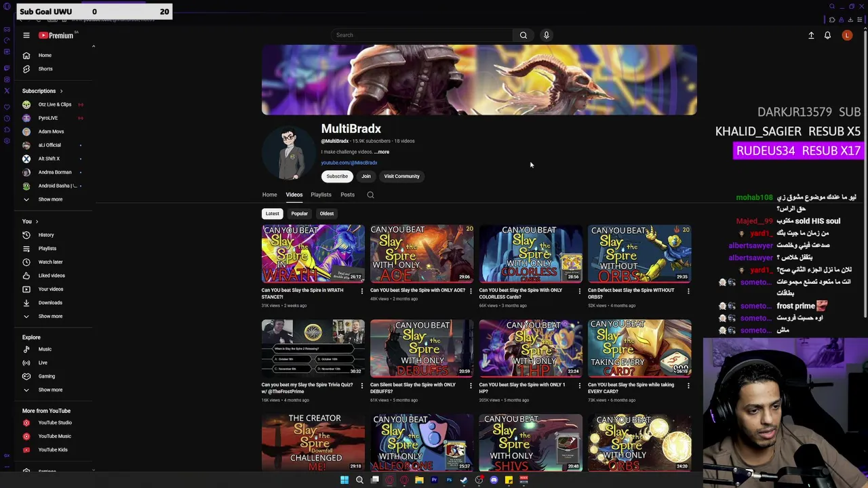Open the YouTube hamburger guide menu

[x=26, y=35]
